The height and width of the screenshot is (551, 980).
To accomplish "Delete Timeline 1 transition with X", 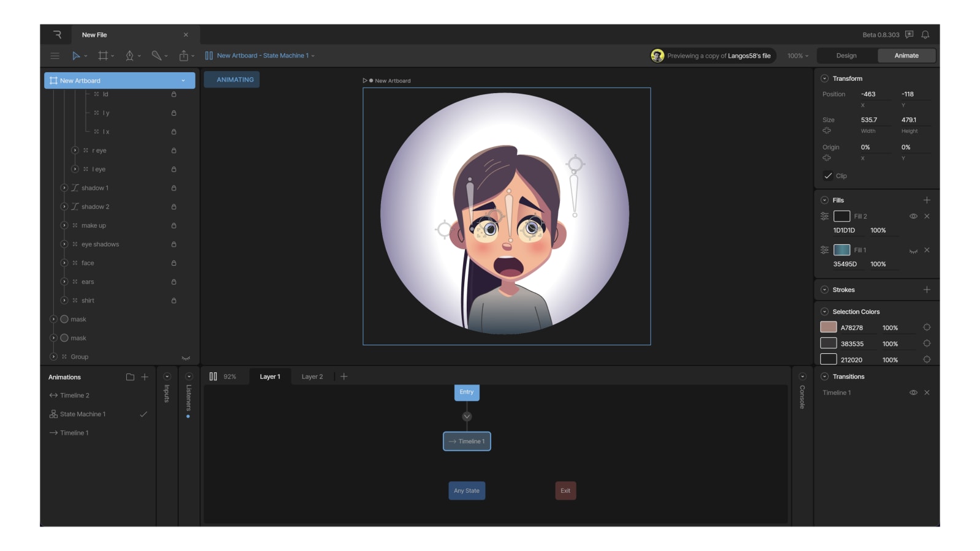I will click(927, 392).
